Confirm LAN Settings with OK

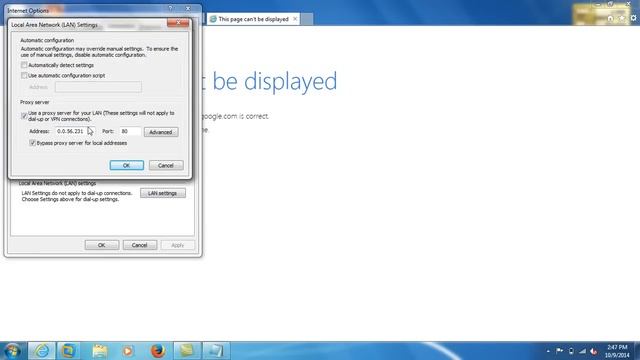pos(127,165)
